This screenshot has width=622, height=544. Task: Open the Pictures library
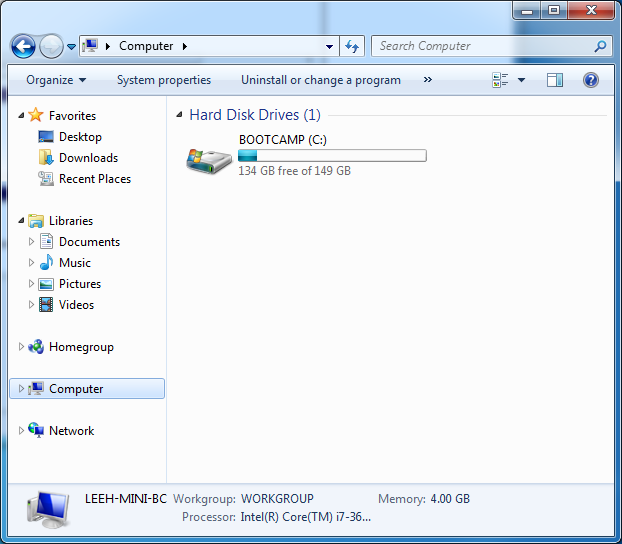(x=80, y=284)
